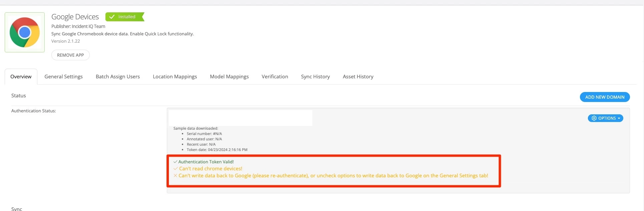Open the Asset History tab
644x211 pixels.
pyautogui.click(x=358, y=77)
